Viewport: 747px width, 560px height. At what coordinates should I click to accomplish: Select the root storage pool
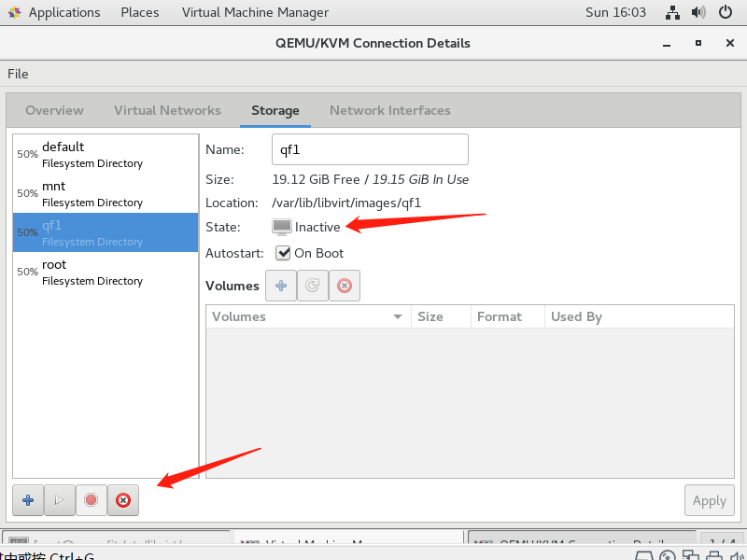click(106, 272)
